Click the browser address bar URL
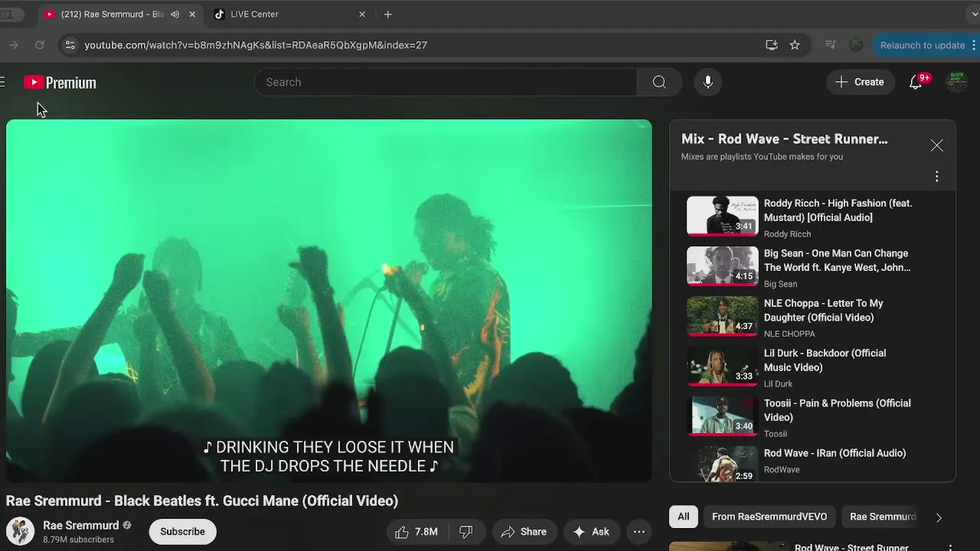The height and width of the screenshot is (551, 980). pyautogui.click(x=256, y=45)
